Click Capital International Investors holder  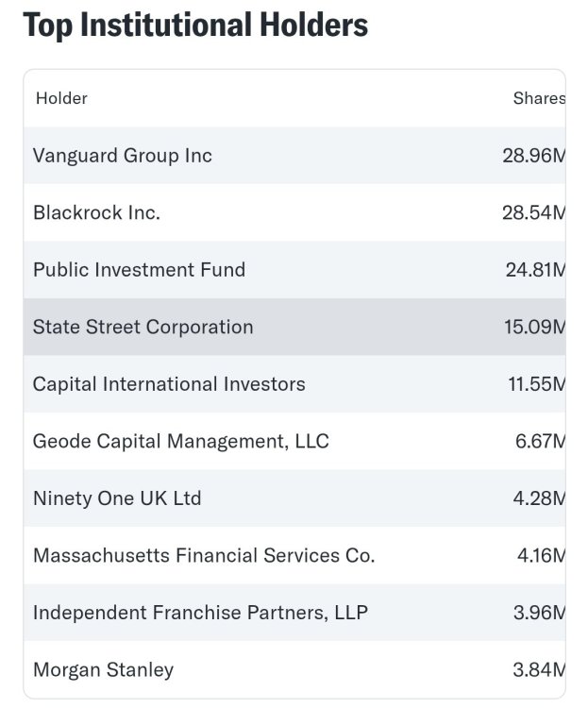pyautogui.click(x=169, y=384)
